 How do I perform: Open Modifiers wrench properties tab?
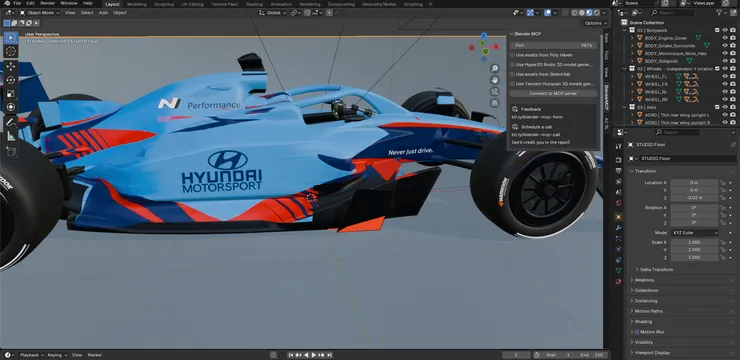click(x=619, y=227)
